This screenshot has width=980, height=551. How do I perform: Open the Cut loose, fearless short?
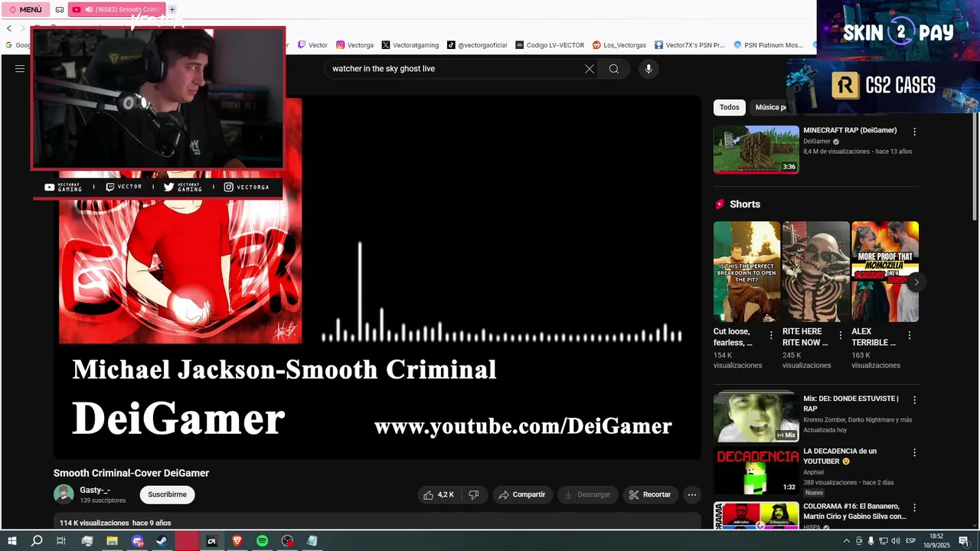coord(746,272)
